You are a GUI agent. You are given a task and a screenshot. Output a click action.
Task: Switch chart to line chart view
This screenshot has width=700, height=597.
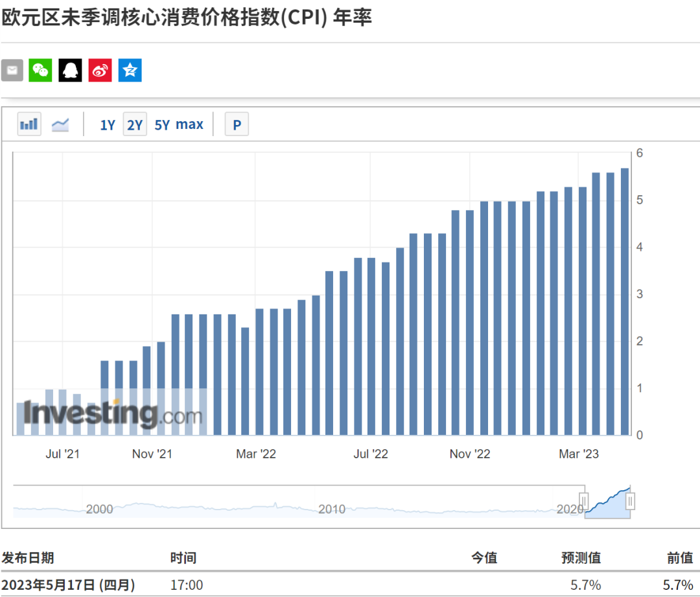coord(60,124)
